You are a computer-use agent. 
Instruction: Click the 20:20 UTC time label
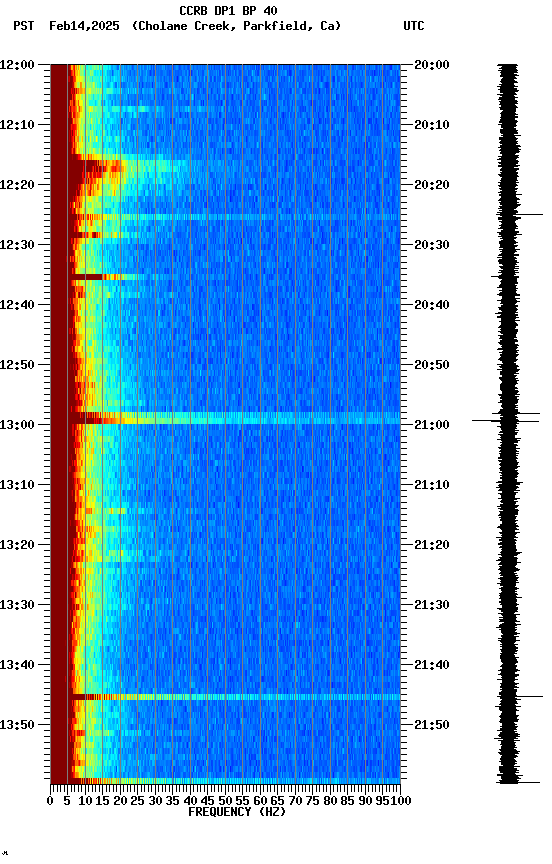(432, 185)
